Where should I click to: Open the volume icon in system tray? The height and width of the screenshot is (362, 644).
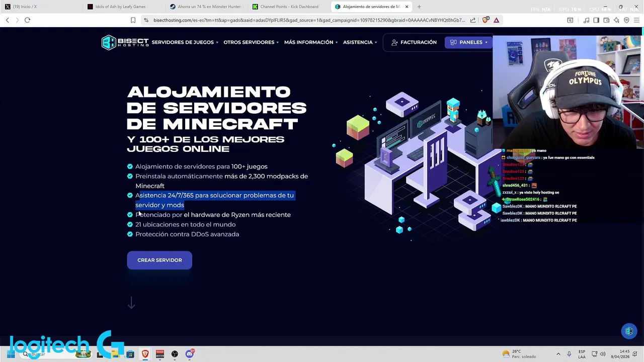click(603, 354)
